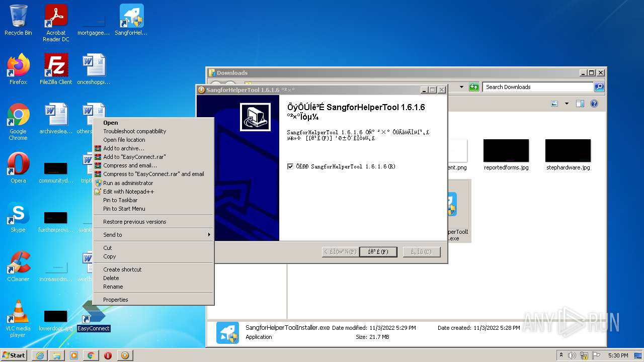Image resolution: width=644 pixels, height=362 pixels.
Task: Select the lowerdoor.jpg desktop file
Action: click(x=56, y=320)
